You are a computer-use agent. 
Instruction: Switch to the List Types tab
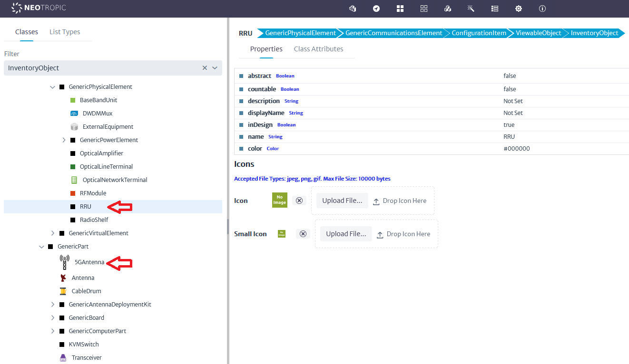(65, 32)
